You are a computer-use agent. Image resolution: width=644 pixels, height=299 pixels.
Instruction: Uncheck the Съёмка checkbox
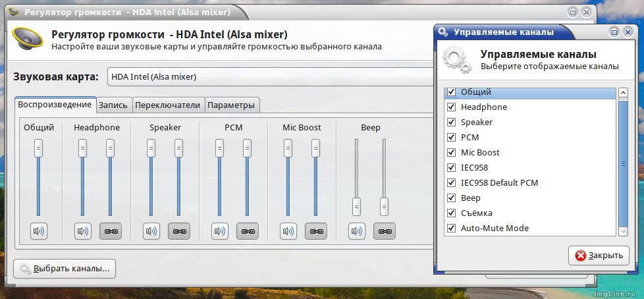coord(451,213)
